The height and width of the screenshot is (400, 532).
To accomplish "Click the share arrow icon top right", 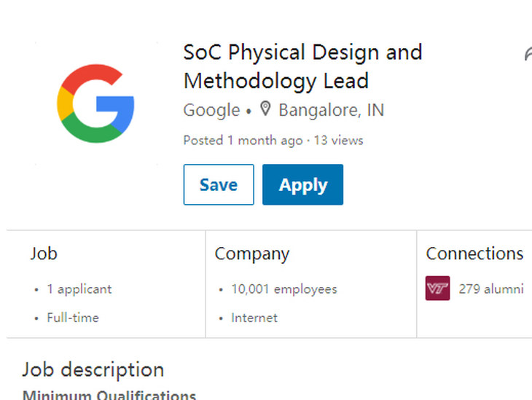I will 528,54.
